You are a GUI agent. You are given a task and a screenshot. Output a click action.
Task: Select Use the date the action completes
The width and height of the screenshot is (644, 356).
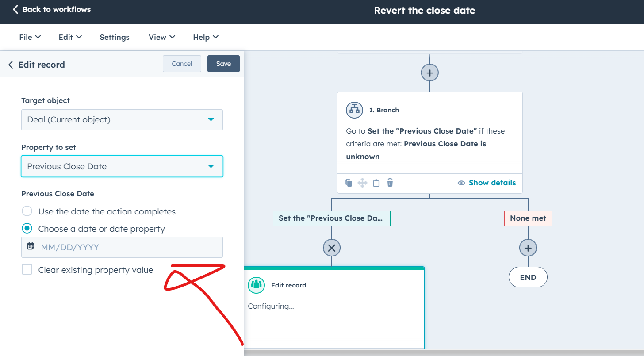(x=27, y=211)
